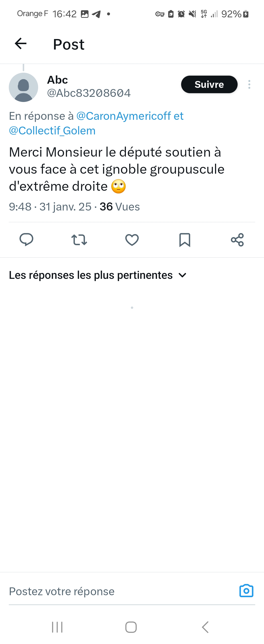Image resolution: width=264 pixels, height=644 pixels.
Task: Like the post with heart icon
Action: coord(132,240)
